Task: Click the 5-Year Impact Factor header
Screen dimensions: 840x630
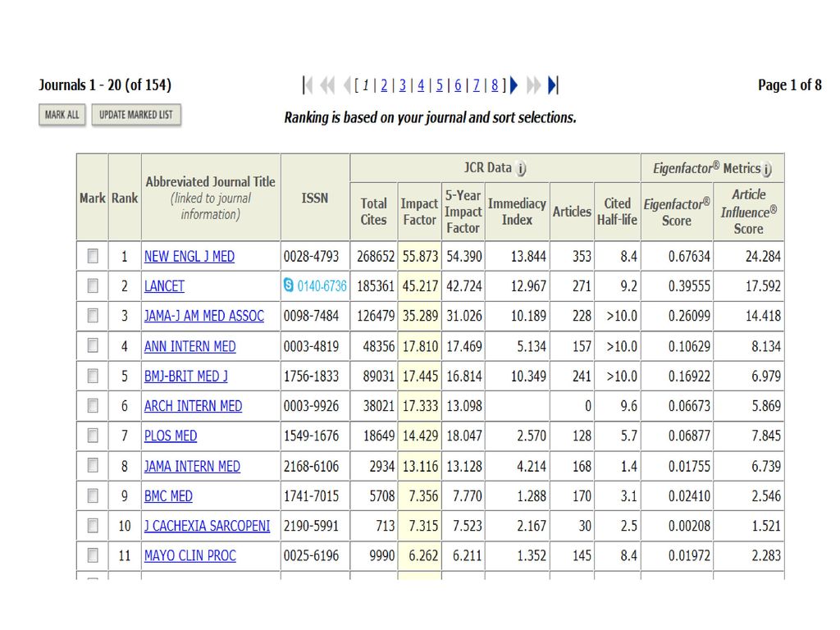Action: point(463,212)
